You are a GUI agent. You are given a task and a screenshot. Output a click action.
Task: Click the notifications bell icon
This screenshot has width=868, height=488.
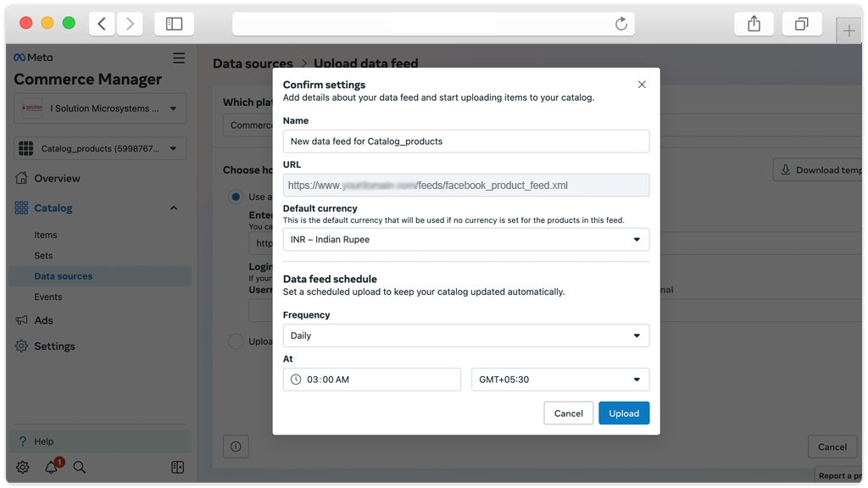(52, 467)
